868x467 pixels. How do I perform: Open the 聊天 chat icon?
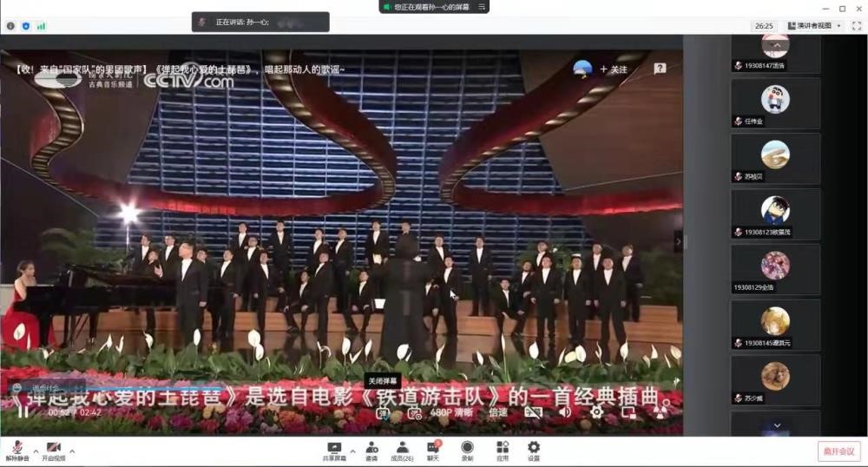[432, 447]
